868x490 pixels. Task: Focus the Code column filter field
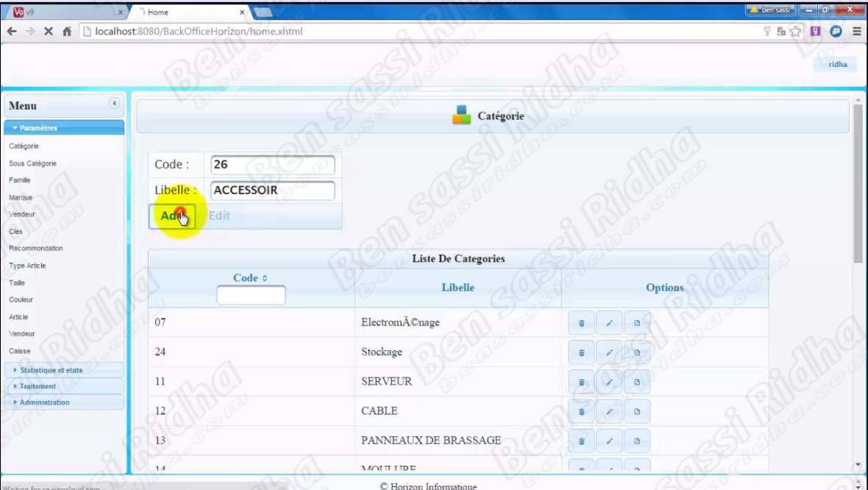tap(251, 295)
